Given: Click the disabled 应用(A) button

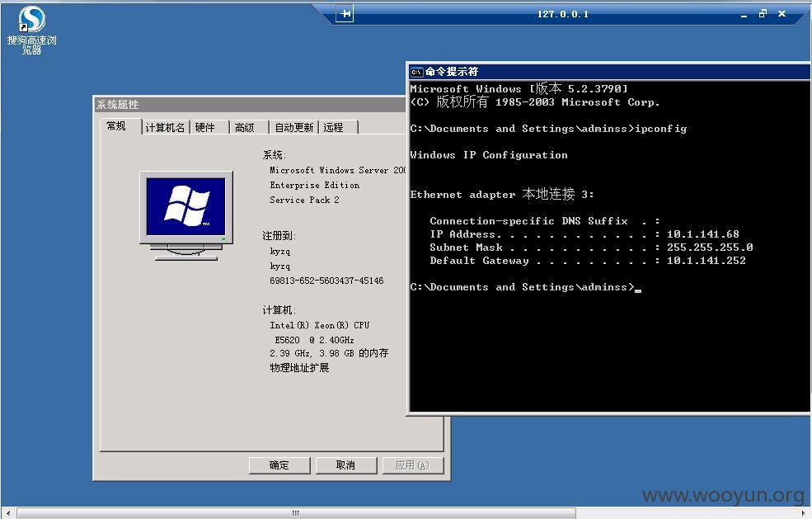Looking at the screenshot, I should (412, 465).
